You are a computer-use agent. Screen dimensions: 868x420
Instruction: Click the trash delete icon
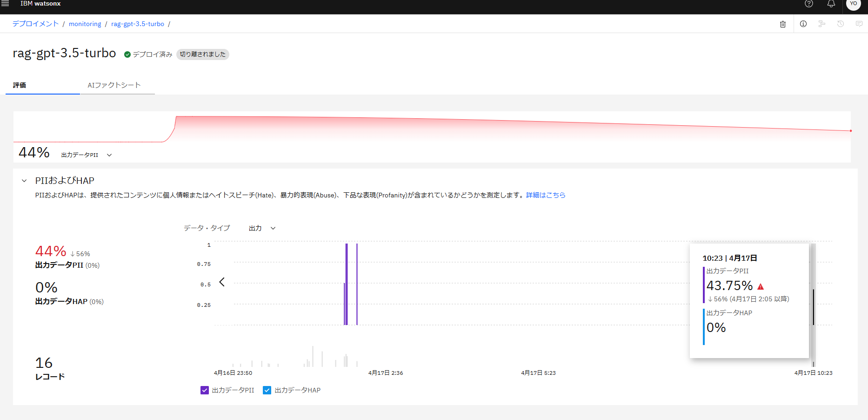tap(783, 24)
